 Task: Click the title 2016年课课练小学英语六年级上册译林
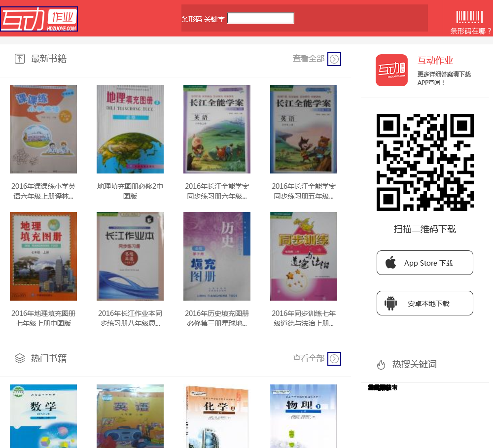[x=43, y=191]
